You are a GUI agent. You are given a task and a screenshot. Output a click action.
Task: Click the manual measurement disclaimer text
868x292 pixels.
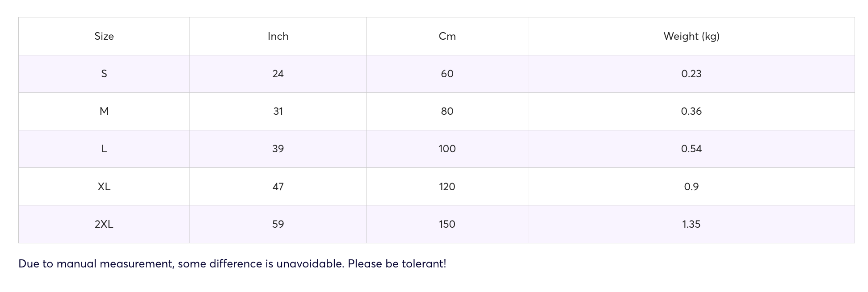tap(232, 263)
